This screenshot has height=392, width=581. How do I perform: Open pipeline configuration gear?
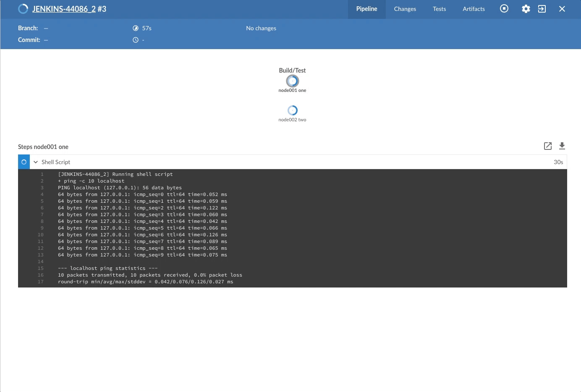click(x=526, y=9)
